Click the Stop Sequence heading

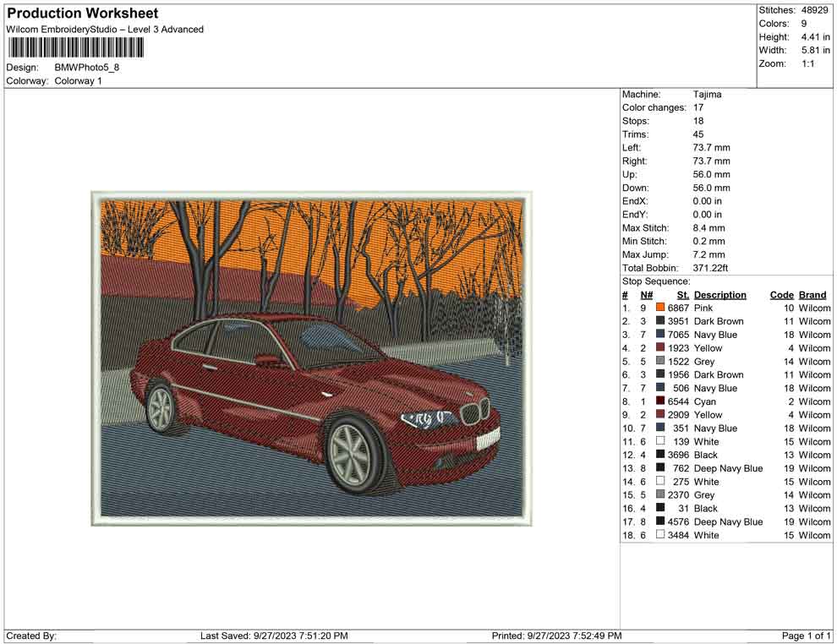coord(656,281)
